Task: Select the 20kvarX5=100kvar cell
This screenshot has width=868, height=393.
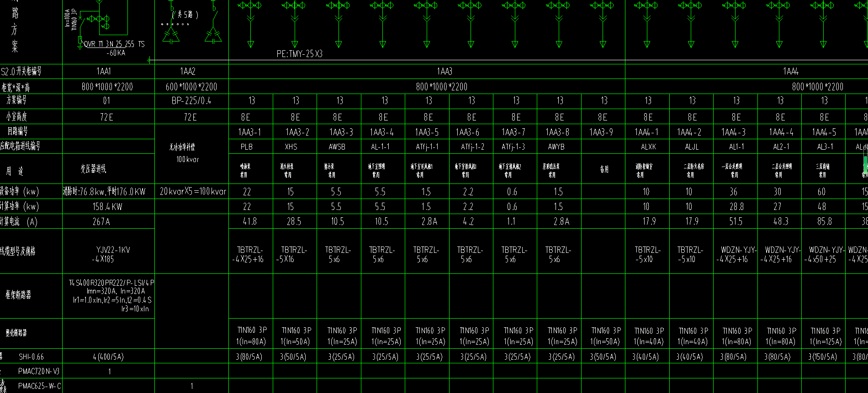Action: [193, 192]
